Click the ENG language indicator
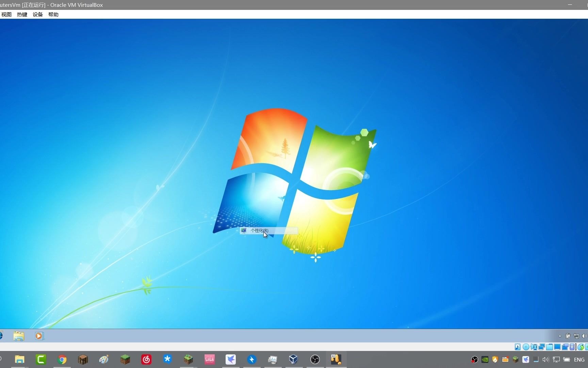 click(579, 359)
